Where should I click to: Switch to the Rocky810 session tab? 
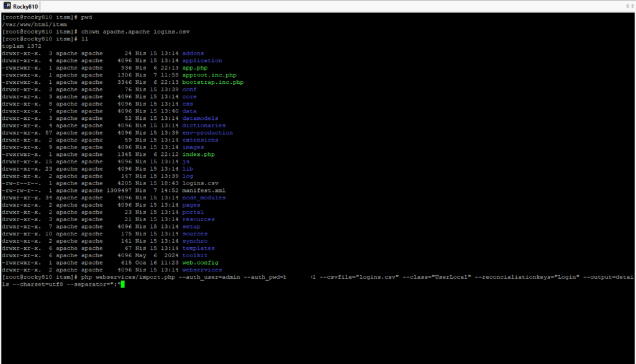click(25, 6)
